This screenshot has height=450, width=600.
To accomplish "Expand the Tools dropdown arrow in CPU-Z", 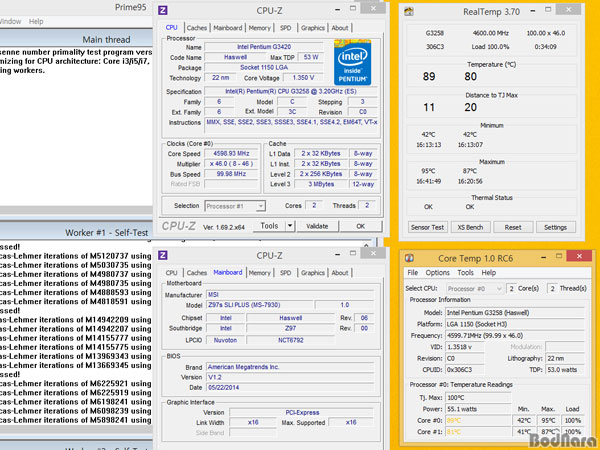I will [290, 226].
